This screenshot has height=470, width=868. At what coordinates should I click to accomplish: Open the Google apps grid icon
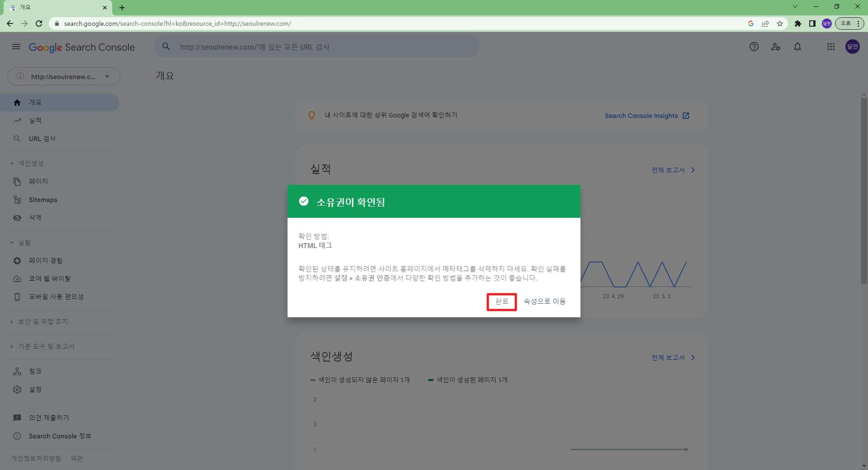(830, 47)
